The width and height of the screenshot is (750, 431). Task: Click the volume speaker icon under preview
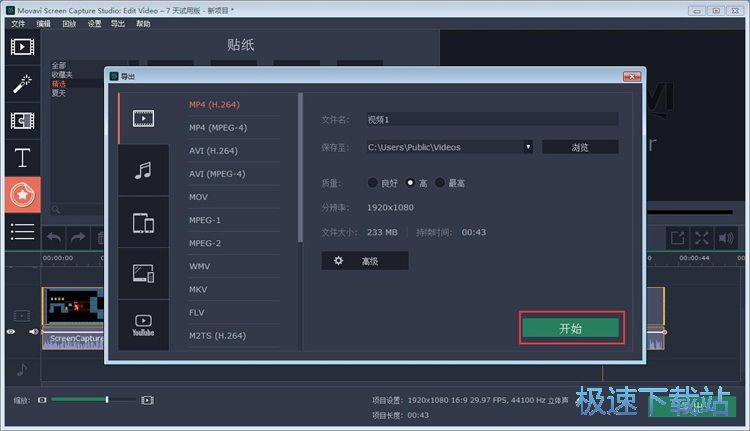[726, 238]
